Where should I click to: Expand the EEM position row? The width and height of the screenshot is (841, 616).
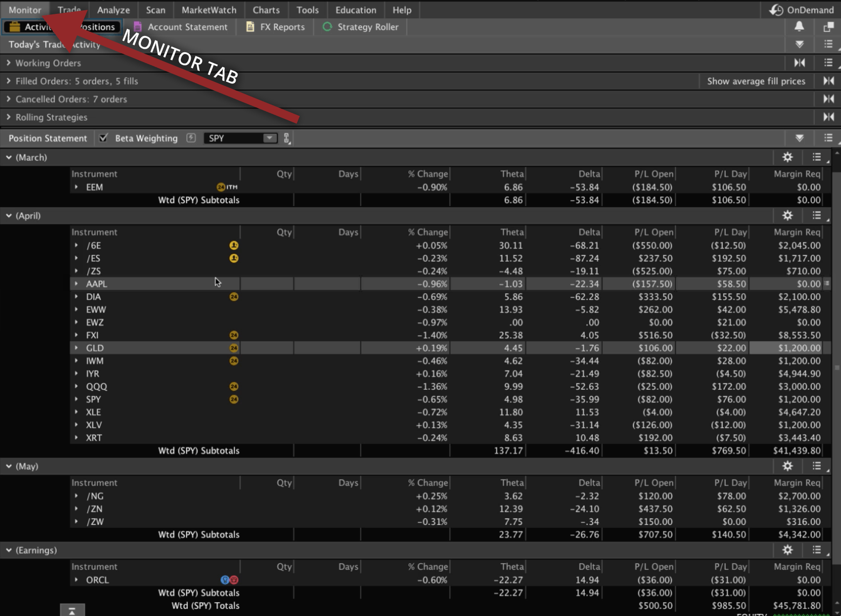point(76,187)
